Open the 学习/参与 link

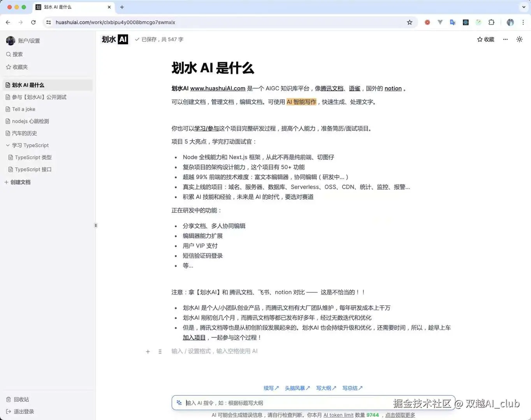(206, 128)
